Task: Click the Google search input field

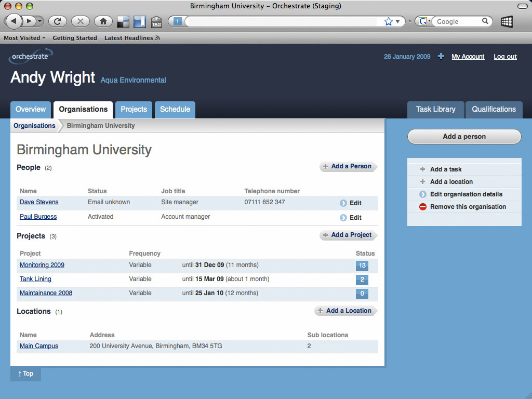Action: click(457, 21)
